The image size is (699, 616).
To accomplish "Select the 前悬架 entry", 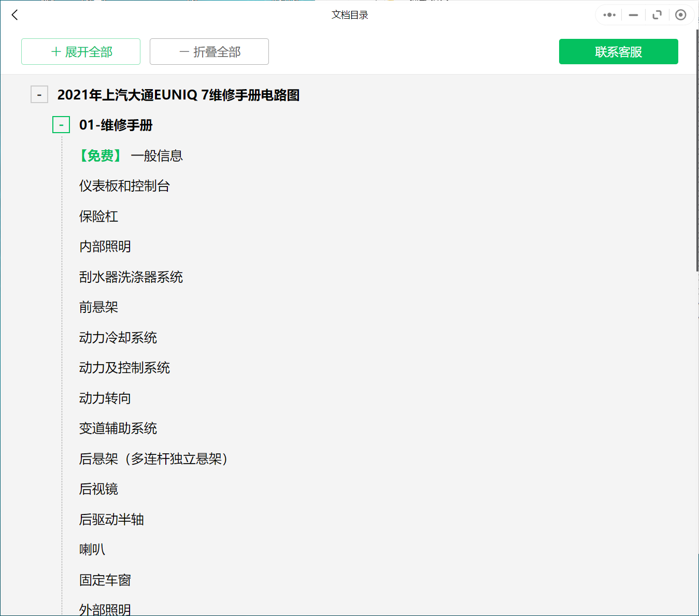I will [98, 307].
